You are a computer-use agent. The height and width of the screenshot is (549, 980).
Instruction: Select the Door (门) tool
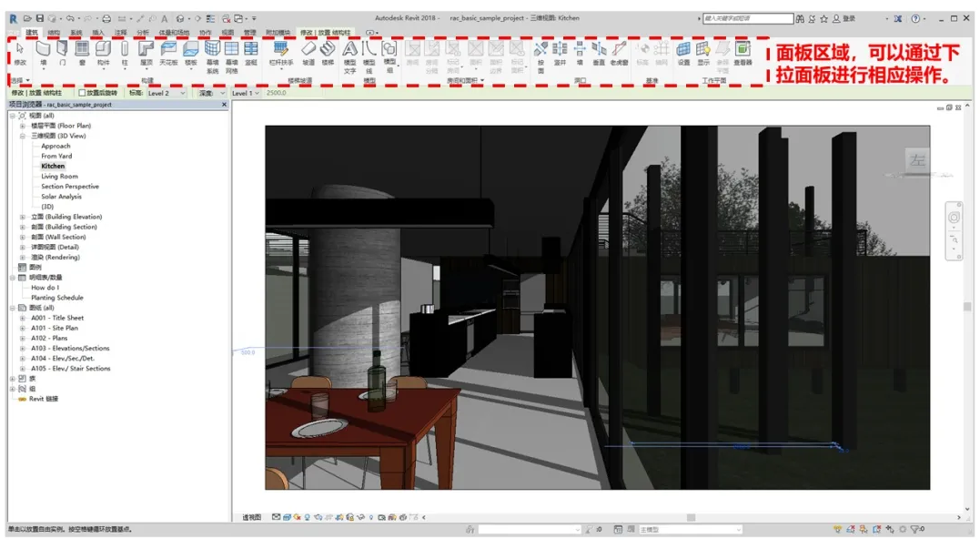click(x=63, y=53)
